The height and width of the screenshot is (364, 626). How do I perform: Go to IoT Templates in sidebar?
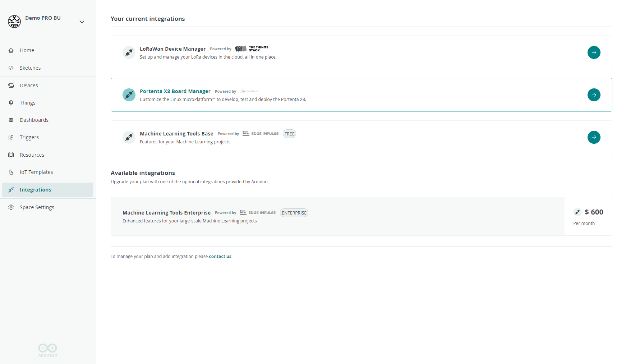tap(36, 172)
